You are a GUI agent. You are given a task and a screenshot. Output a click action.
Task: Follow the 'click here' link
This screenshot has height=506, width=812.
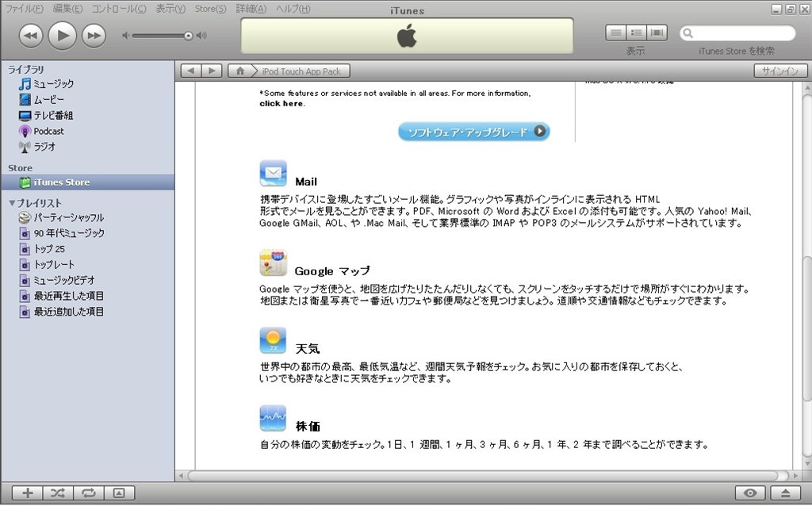click(x=282, y=104)
